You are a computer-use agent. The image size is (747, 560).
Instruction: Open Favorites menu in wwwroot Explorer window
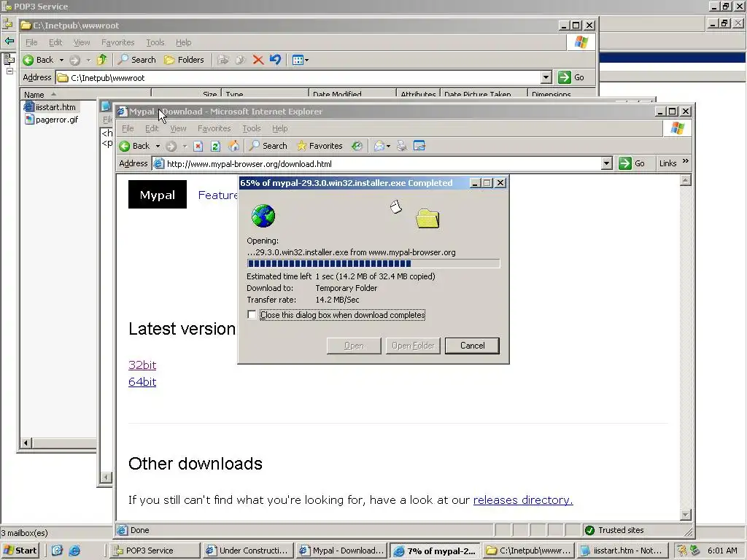click(117, 42)
